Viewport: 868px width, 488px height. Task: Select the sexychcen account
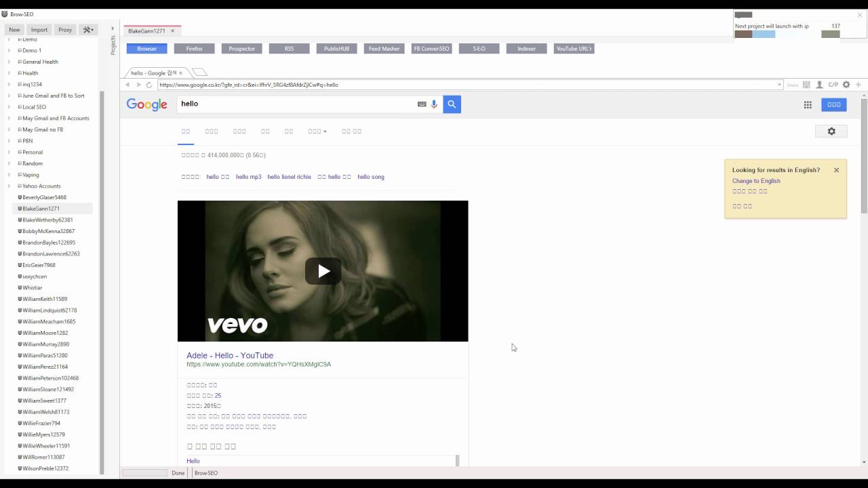[35, 277]
